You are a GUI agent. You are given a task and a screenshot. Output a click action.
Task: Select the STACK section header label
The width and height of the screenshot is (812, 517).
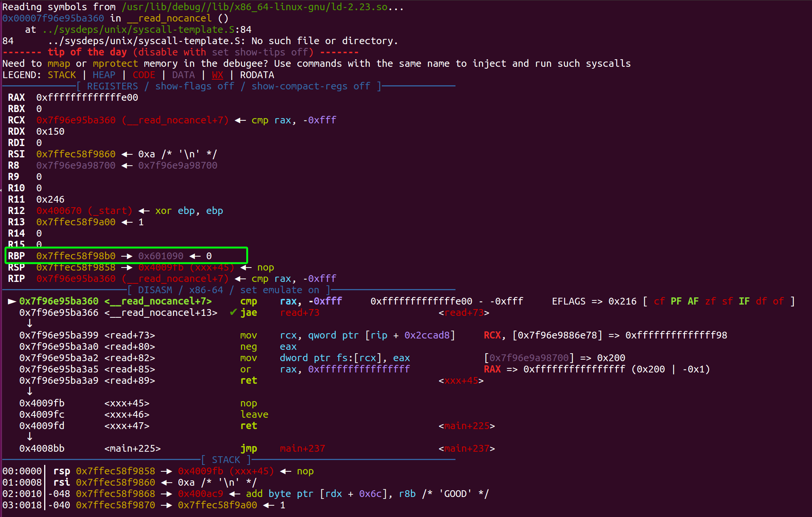[225, 460]
